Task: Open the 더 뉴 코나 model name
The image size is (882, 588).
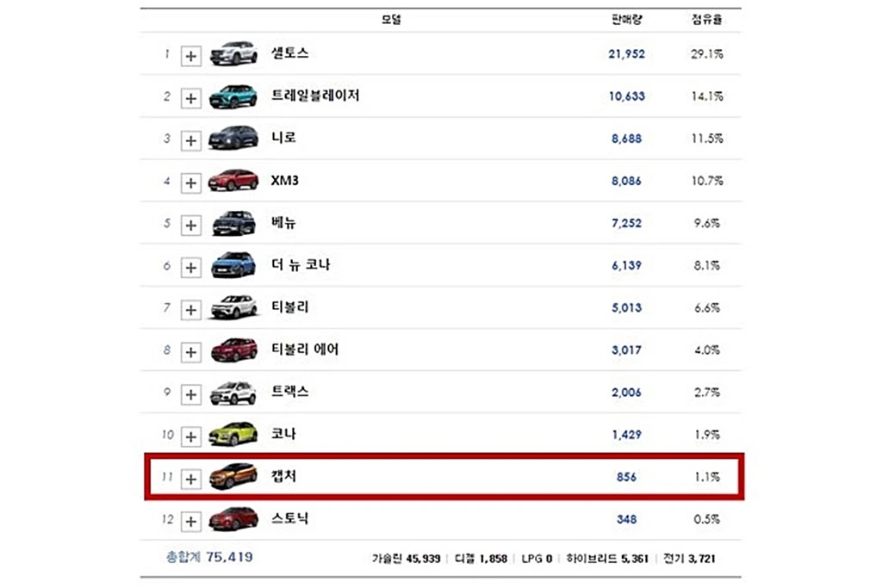Action: [x=300, y=265]
